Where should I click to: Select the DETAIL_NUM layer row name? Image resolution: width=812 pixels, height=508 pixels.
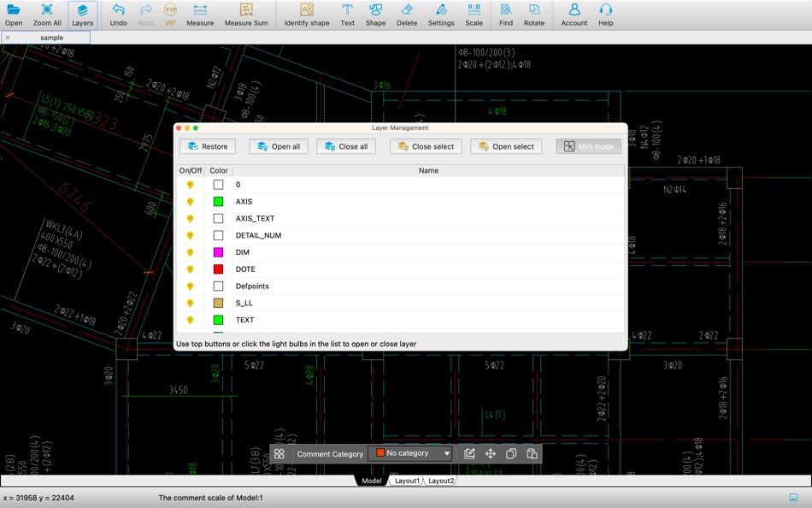pyautogui.click(x=258, y=235)
